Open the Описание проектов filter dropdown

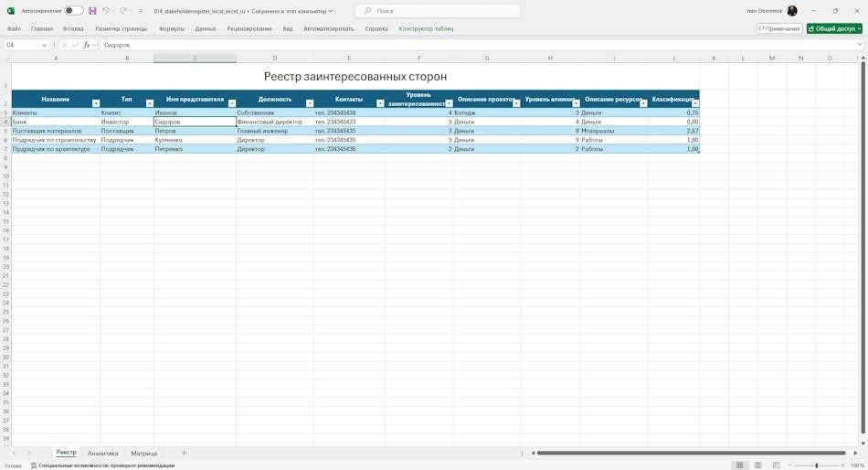tap(516, 103)
